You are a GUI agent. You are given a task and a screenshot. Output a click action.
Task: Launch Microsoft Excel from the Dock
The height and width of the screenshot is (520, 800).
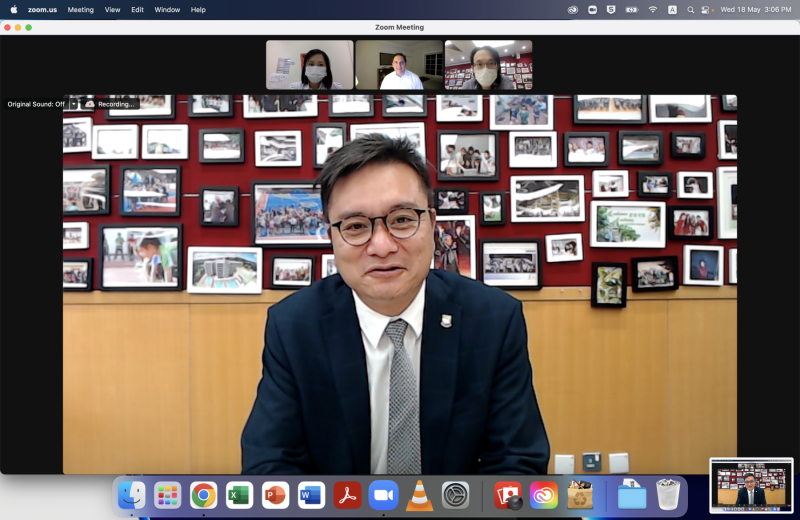[x=239, y=495]
